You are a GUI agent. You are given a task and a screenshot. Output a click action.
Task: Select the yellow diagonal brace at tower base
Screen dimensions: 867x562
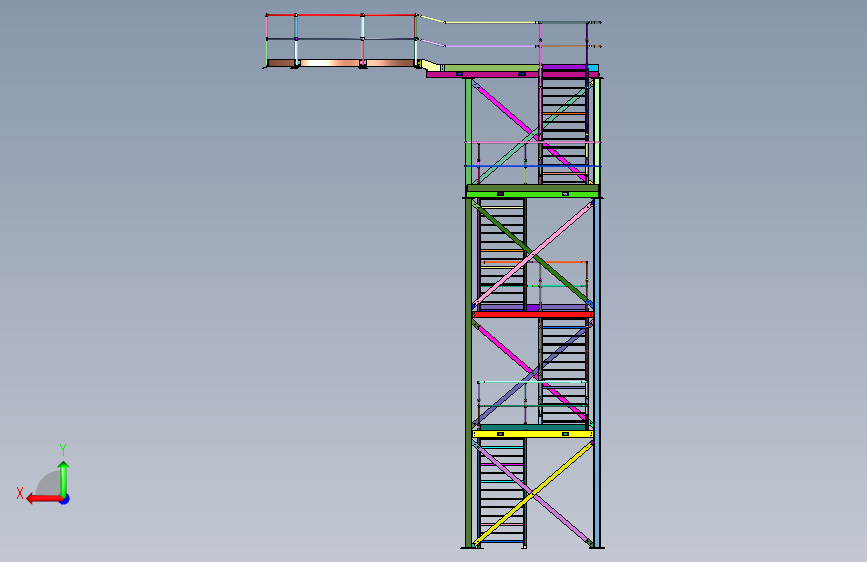coord(532,494)
